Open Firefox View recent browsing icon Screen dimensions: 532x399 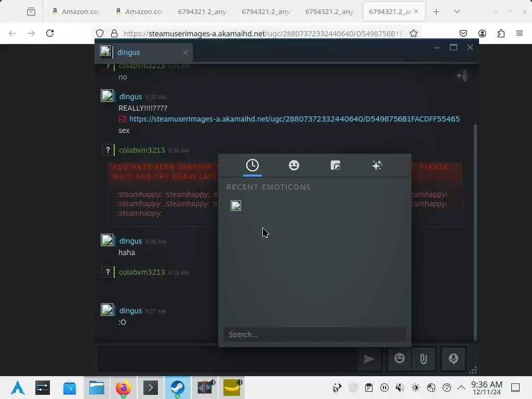[x=31, y=12]
